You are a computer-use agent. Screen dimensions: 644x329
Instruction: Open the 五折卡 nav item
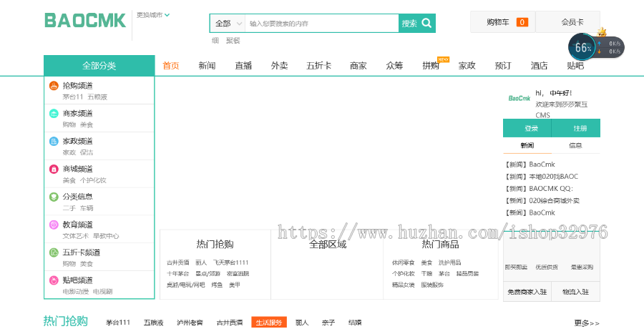[x=318, y=66]
